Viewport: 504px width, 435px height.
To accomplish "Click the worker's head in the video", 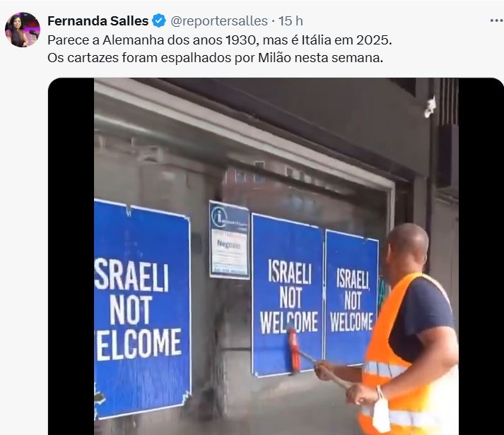I will point(408,247).
